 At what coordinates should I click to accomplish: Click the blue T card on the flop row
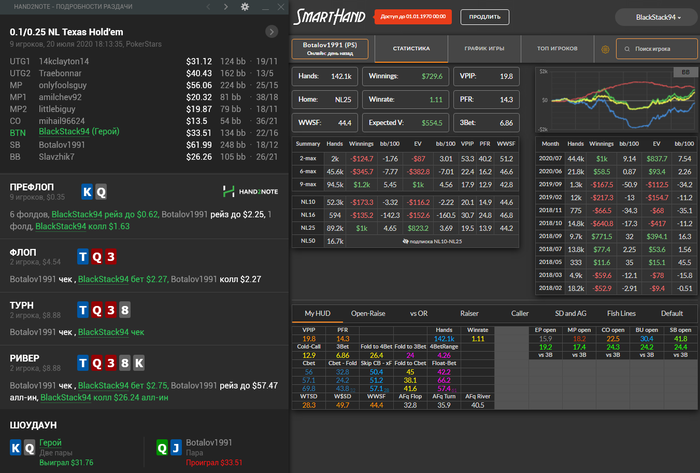click(83, 257)
